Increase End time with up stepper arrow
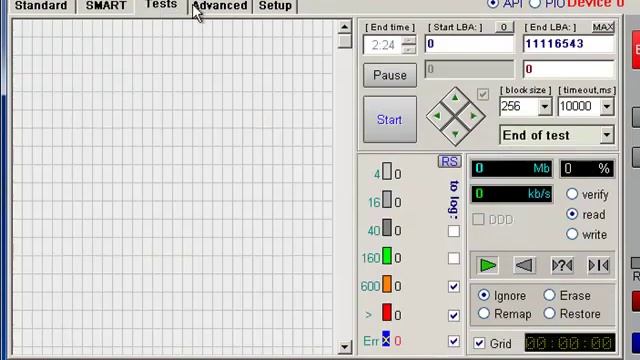The height and width of the screenshot is (360, 640). click(409, 40)
